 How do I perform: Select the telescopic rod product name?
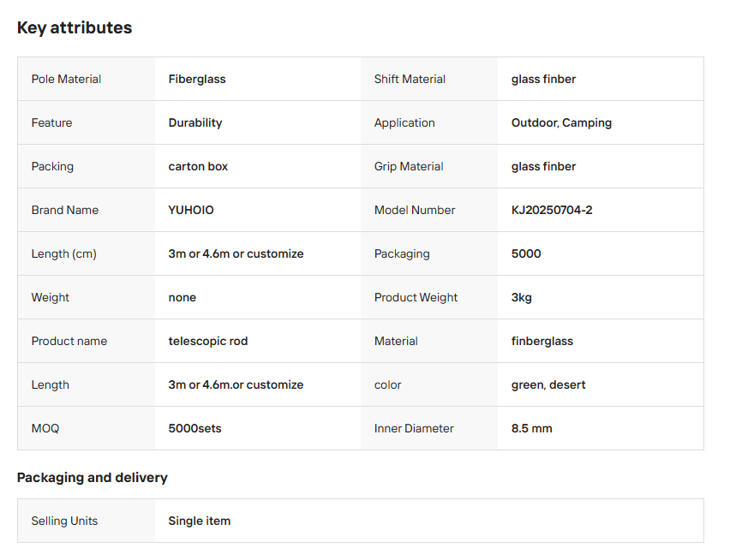coord(208,341)
